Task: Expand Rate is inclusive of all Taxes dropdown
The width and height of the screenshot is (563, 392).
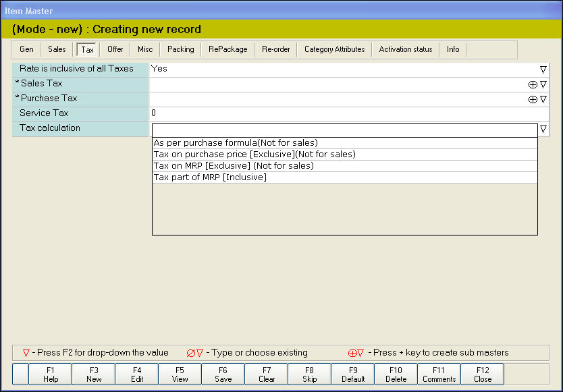Action: point(543,69)
